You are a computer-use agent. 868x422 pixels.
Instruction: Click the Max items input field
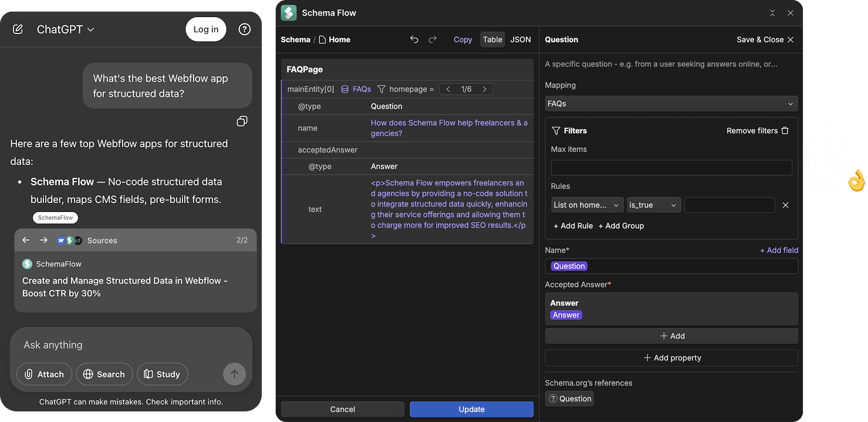point(671,168)
